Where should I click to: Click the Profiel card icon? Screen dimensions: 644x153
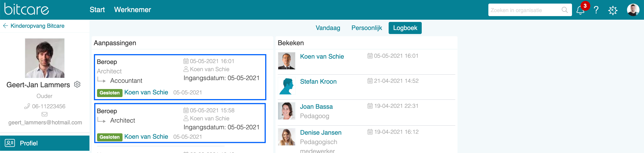pos(10,143)
